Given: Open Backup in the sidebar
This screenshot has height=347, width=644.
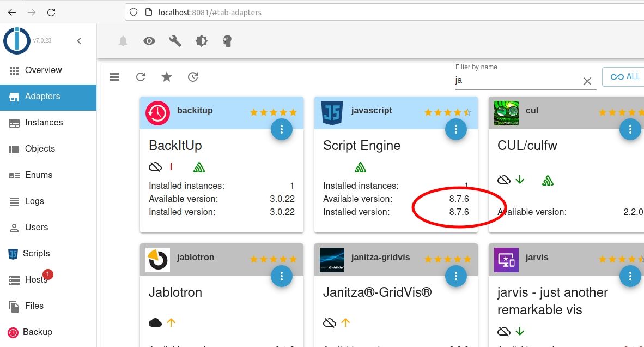Looking at the screenshot, I should (x=48, y=332).
